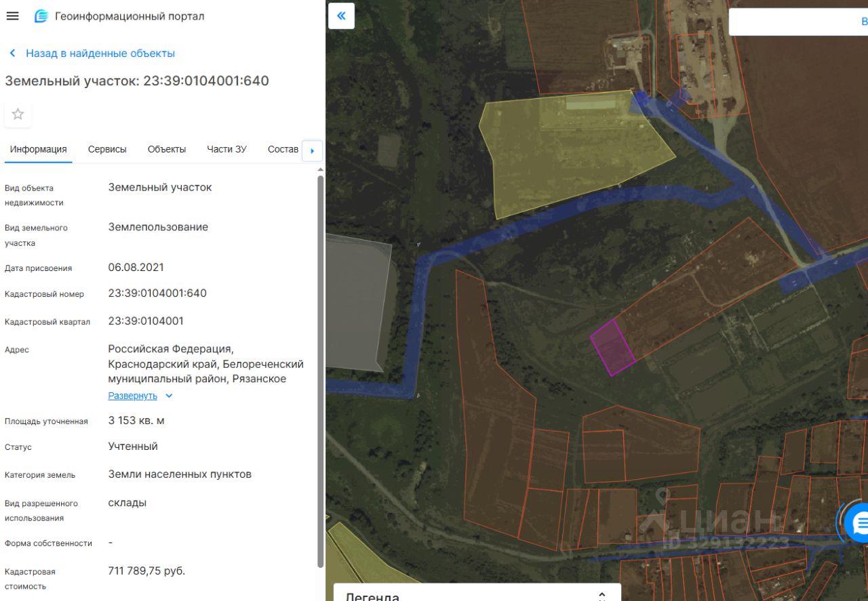Click back arrow beside Назад в найденные объекты
This screenshot has height=601, width=868.
point(12,53)
